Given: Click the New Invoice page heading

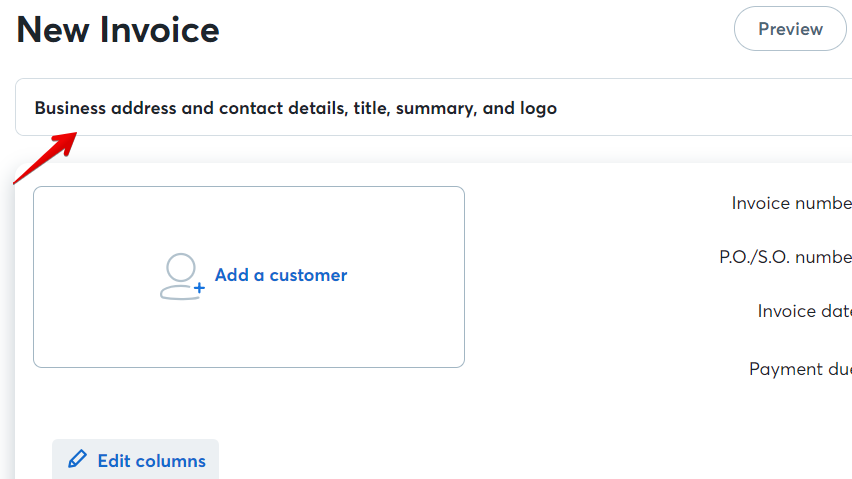Looking at the screenshot, I should tap(118, 30).
